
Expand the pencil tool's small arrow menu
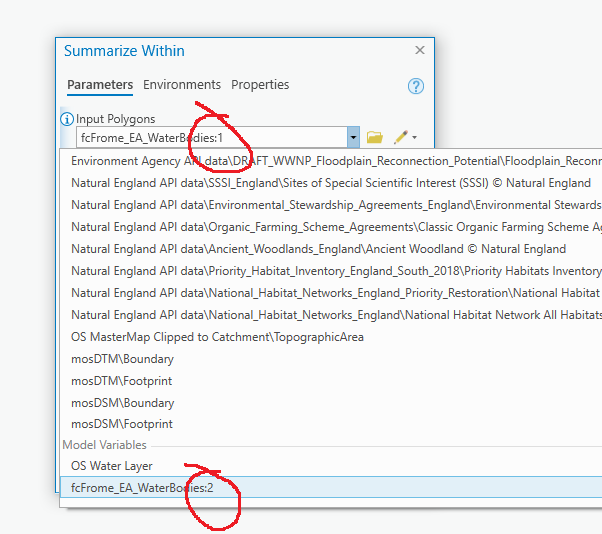415,137
